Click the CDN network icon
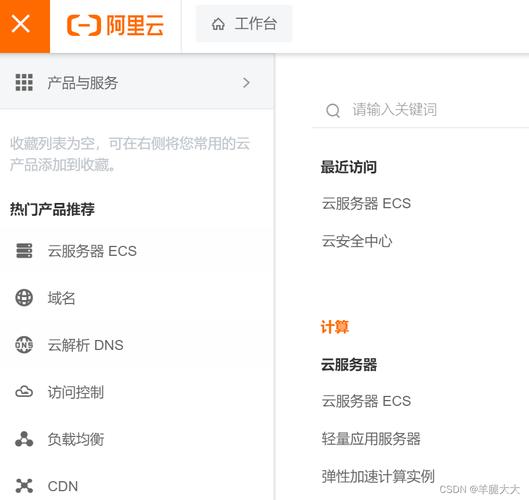Screen dimensions: 529x500 pos(24,486)
